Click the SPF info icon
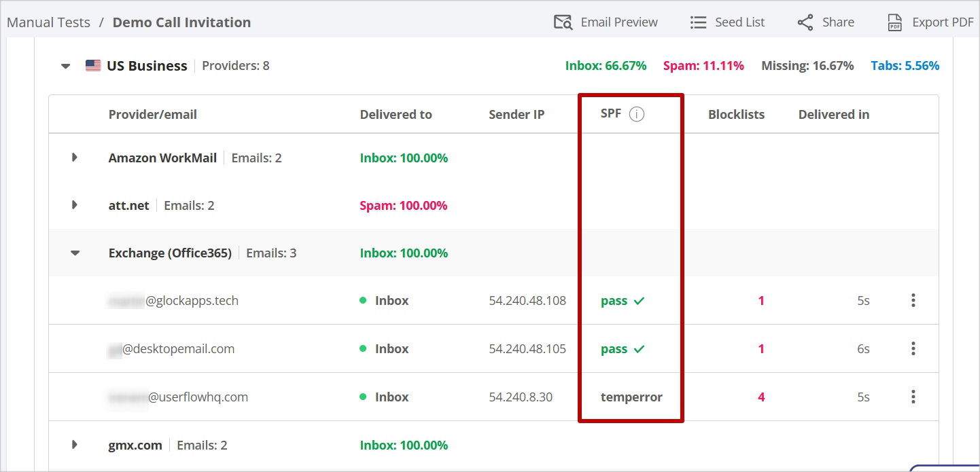This screenshot has height=472, width=980. coord(637,114)
